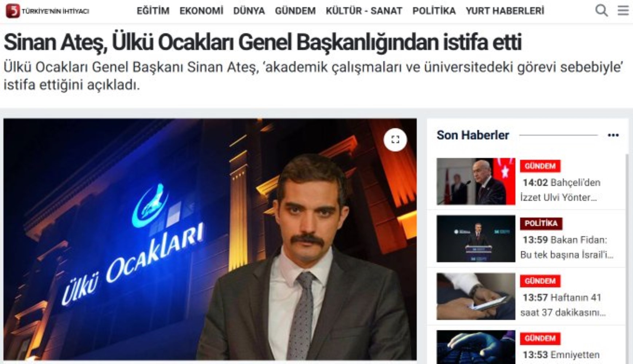The image size is (633, 364).
Task: Open the Bahçeli news thumbnail
Action: pyautogui.click(x=476, y=181)
